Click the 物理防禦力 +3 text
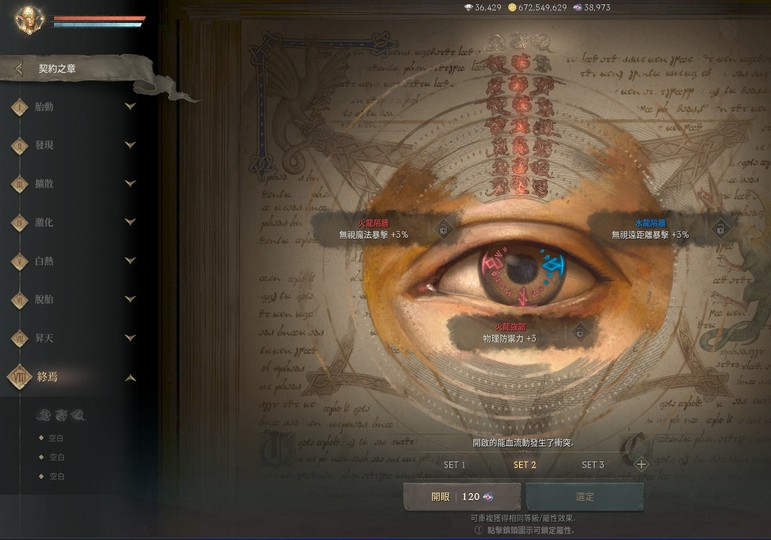Screen dimensions: 771x540 coord(509,338)
